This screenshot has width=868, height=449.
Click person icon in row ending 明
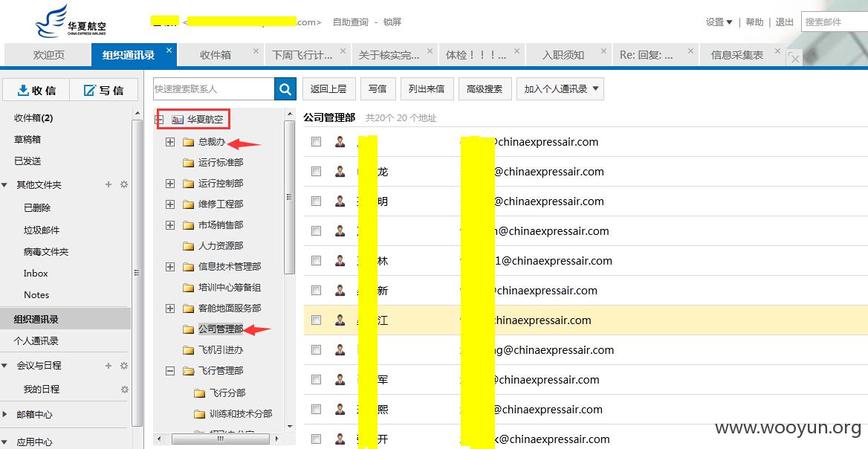coord(340,201)
